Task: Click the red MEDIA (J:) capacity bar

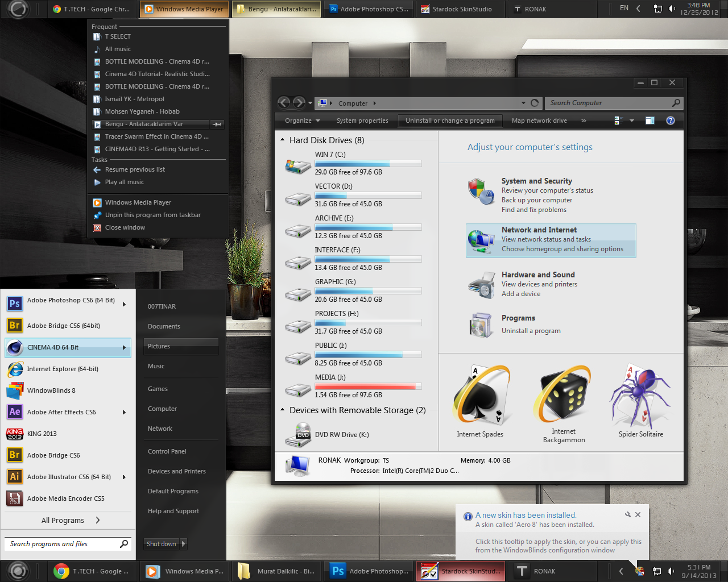Action: point(368,386)
